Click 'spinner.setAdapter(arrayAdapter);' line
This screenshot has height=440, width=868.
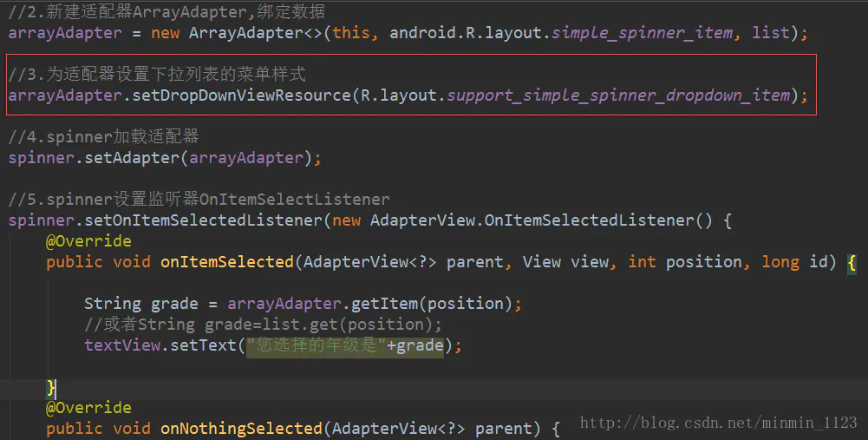point(165,158)
